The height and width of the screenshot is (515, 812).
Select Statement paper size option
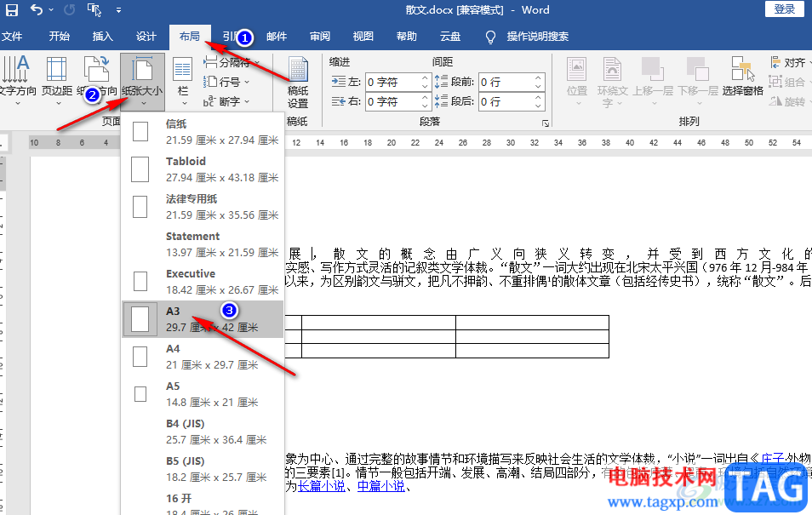click(203, 244)
